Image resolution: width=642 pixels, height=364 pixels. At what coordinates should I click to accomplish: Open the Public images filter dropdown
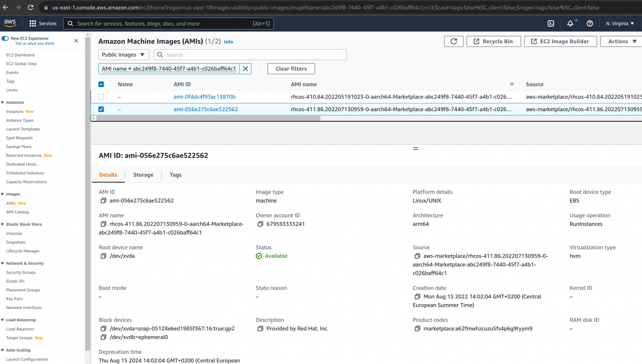(x=123, y=55)
